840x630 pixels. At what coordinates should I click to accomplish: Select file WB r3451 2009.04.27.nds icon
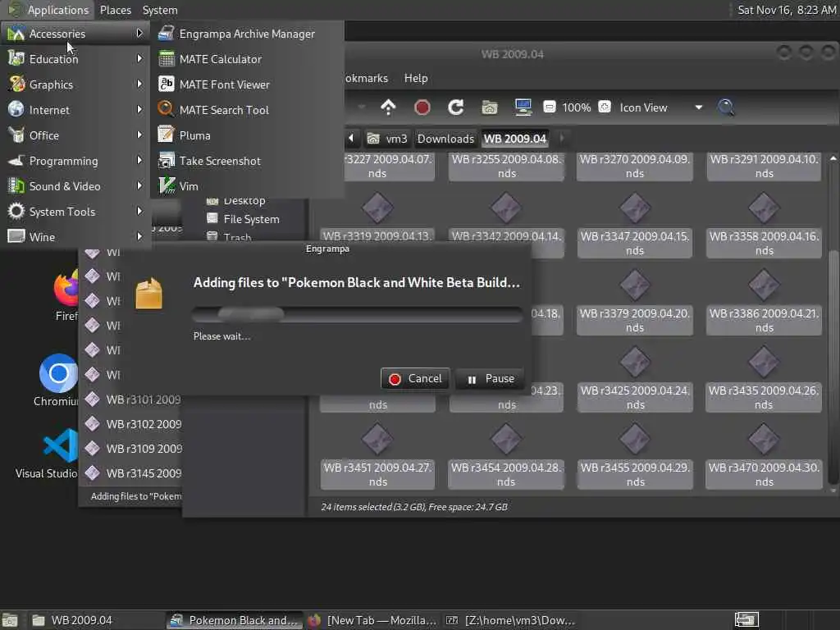coord(377,440)
